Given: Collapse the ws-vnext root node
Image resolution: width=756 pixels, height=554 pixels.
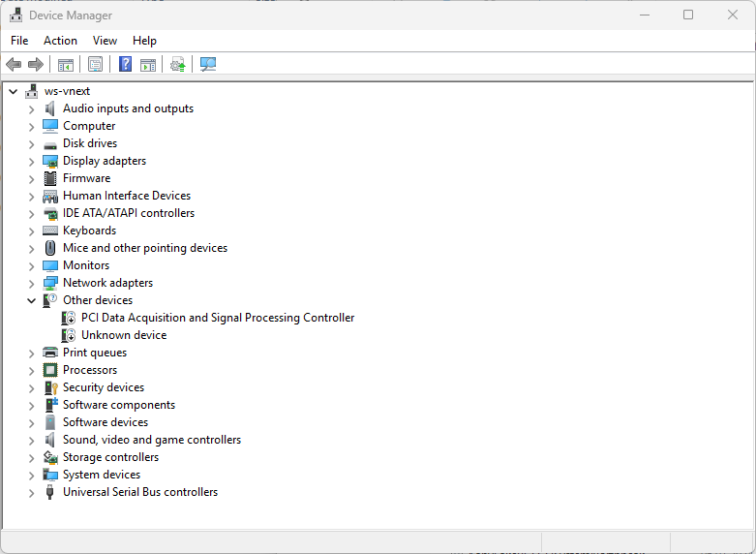Looking at the screenshot, I should click(x=14, y=91).
